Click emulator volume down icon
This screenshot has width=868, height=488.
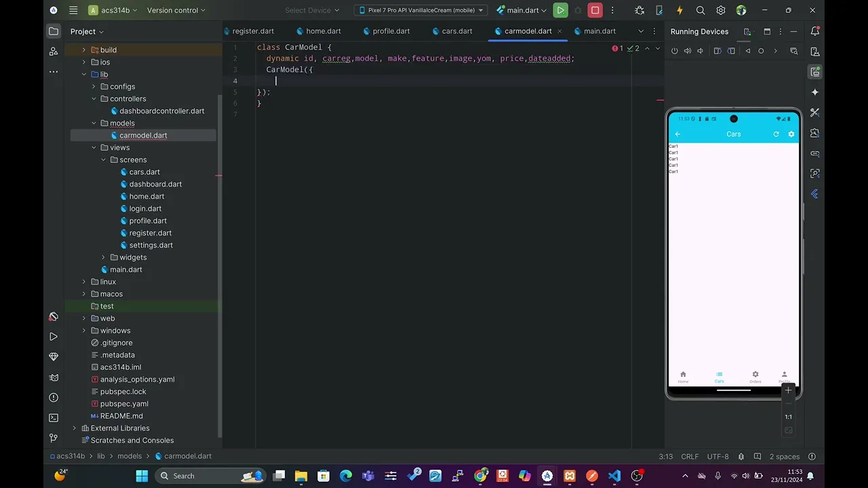tap(701, 51)
